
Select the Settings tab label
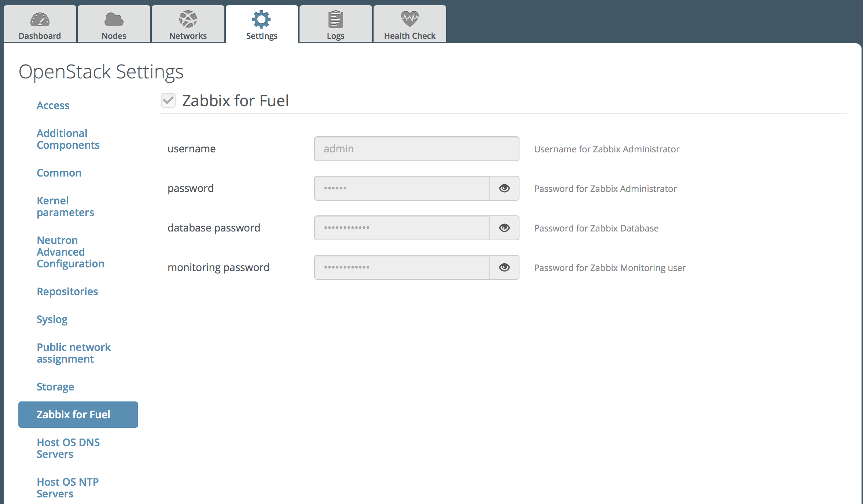262,36
